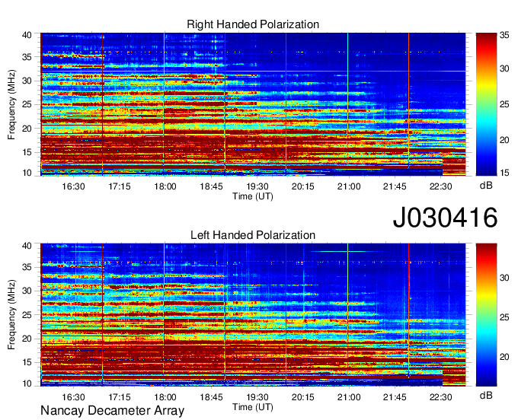Click the Right Handed plot's color bar
The image size is (518, 420).
(486, 104)
